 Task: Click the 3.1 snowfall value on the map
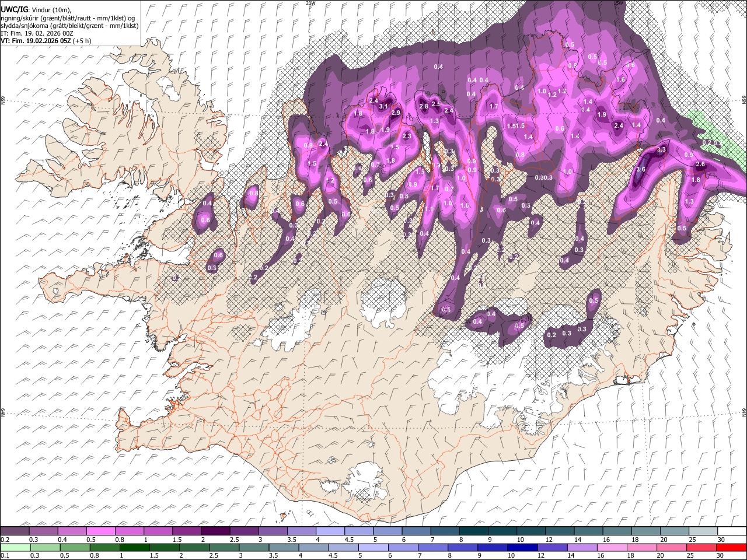[383, 107]
